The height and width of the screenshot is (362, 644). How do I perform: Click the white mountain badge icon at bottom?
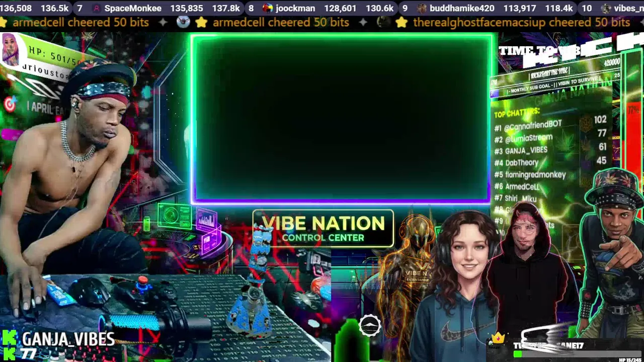point(370,326)
